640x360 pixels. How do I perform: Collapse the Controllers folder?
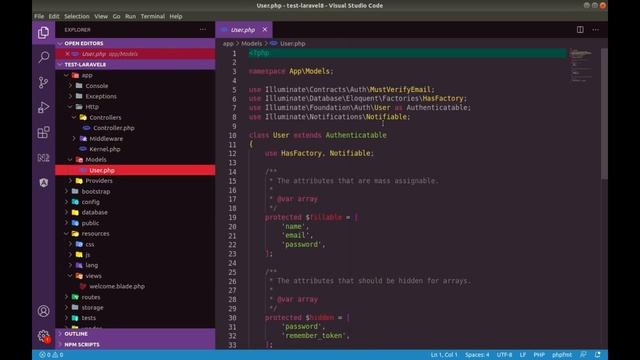tap(74, 118)
